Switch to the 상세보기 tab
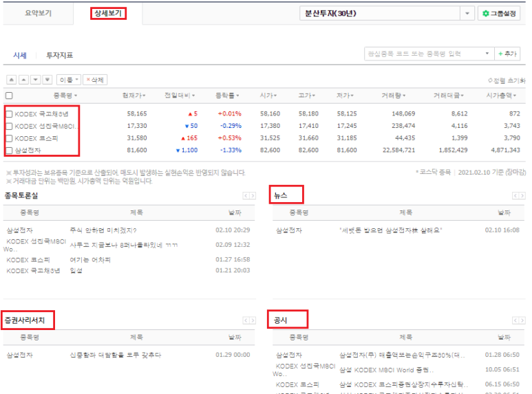This screenshot has height=394, width=532. (x=108, y=13)
